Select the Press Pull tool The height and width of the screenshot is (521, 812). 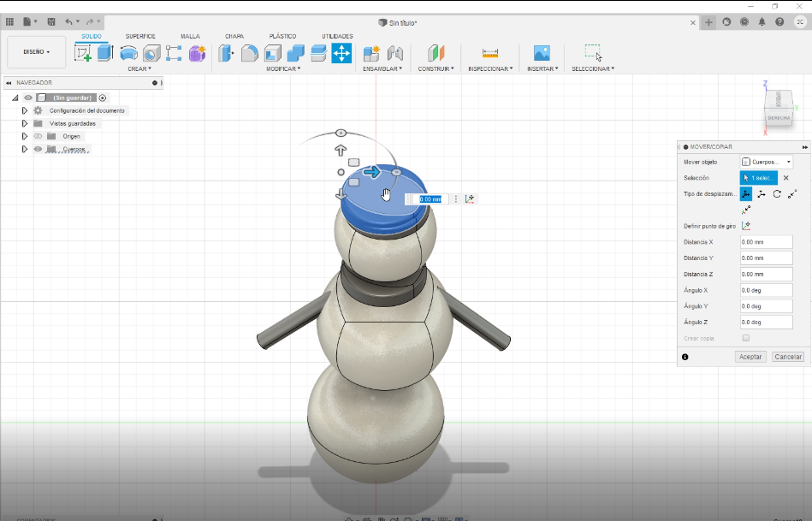(226, 53)
